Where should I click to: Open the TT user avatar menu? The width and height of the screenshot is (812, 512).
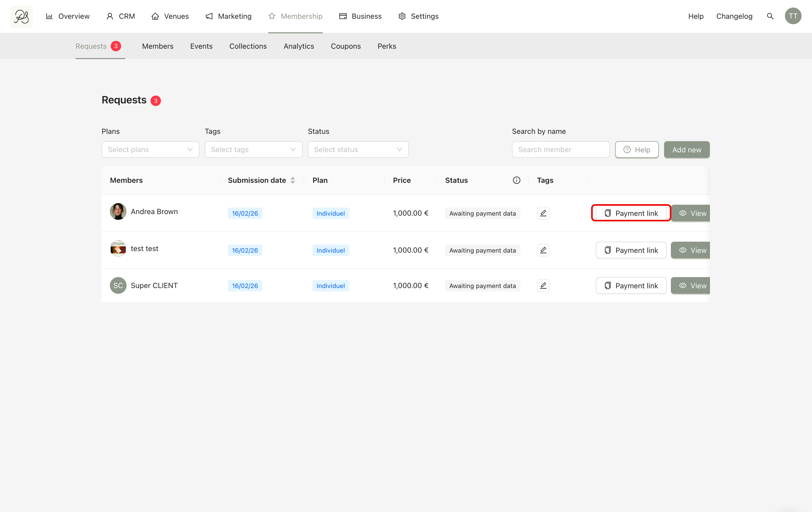[x=793, y=16]
